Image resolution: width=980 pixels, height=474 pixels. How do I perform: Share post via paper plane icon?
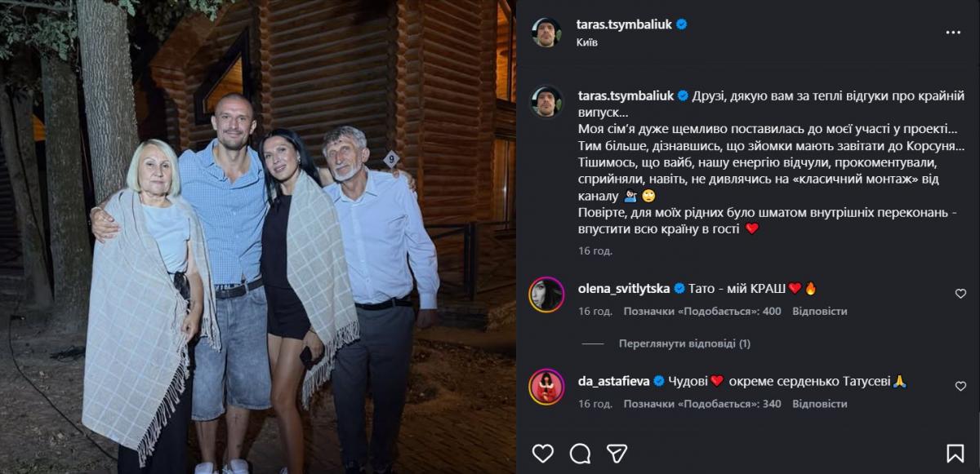[617, 454]
